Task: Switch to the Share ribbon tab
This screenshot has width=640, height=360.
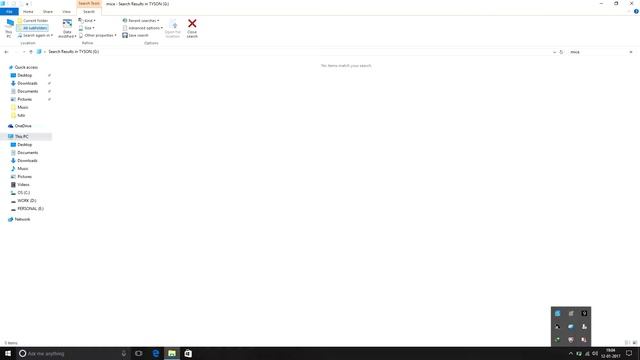Action: pos(48,11)
